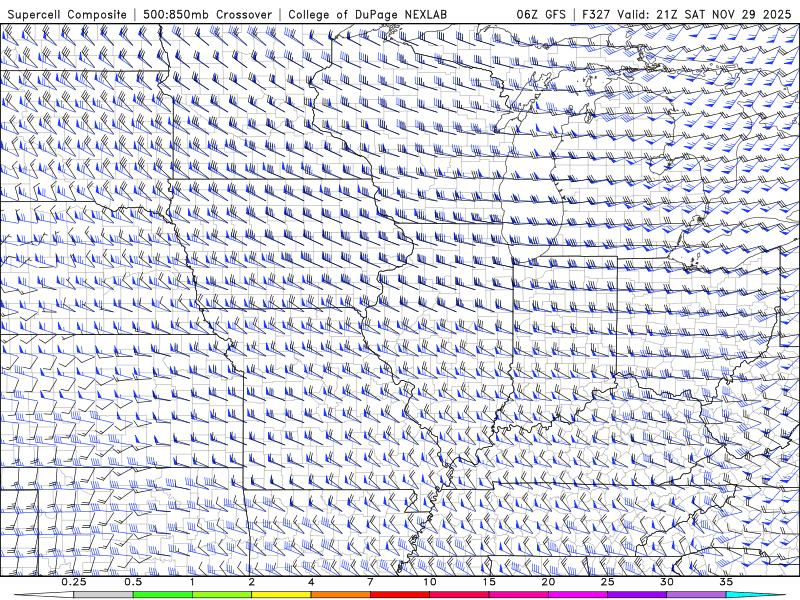Click the Supercell Composite title text
This screenshot has height=600, width=800.
pos(67,14)
